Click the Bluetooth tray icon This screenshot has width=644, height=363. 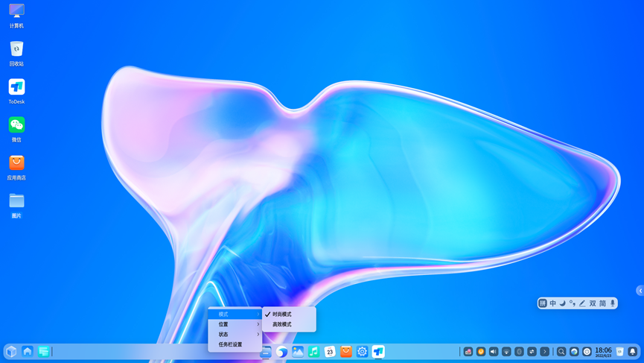pyautogui.click(x=519, y=352)
